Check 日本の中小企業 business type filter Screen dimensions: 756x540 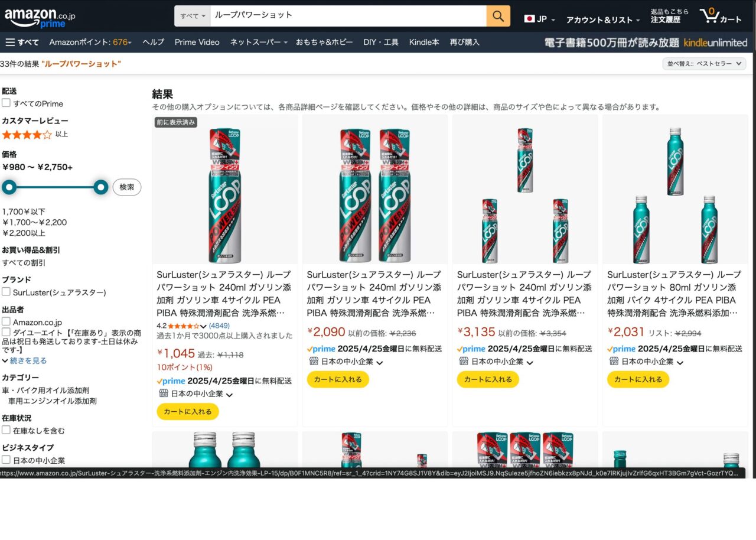point(6,460)
